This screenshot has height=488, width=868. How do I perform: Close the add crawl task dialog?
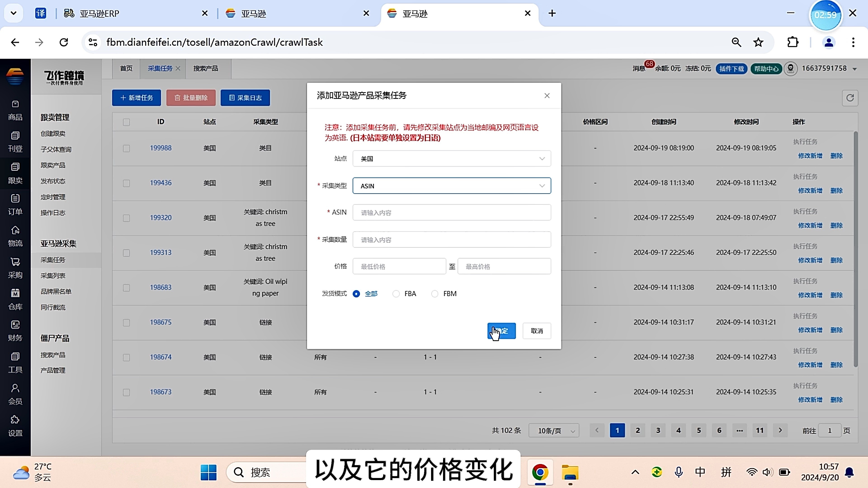[x=547, y=96]
